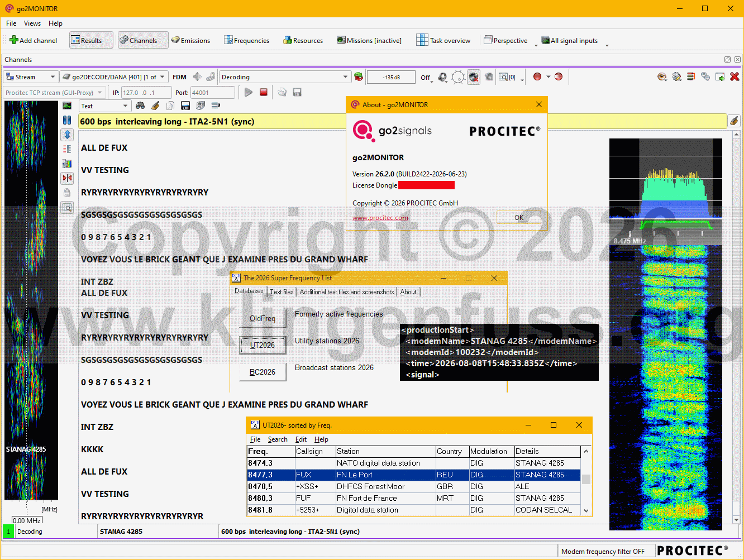
Task: Clear decoder output with the broom icon
Action: pyautogui.click(x=155, y=106)
